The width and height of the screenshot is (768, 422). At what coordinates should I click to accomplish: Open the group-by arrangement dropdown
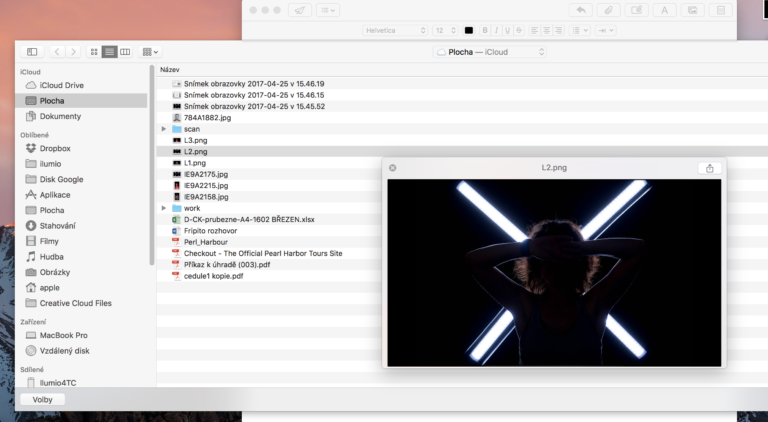point(150,51)
